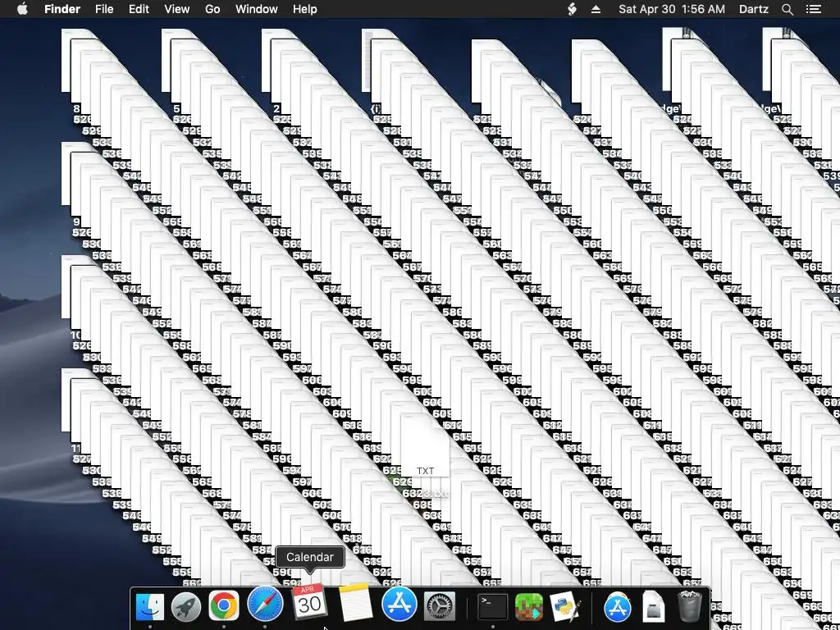The width and height of the screenshot is (840, 630).
Task: Click the Spotlight search magnifier
Action: (x=787, y=9)
